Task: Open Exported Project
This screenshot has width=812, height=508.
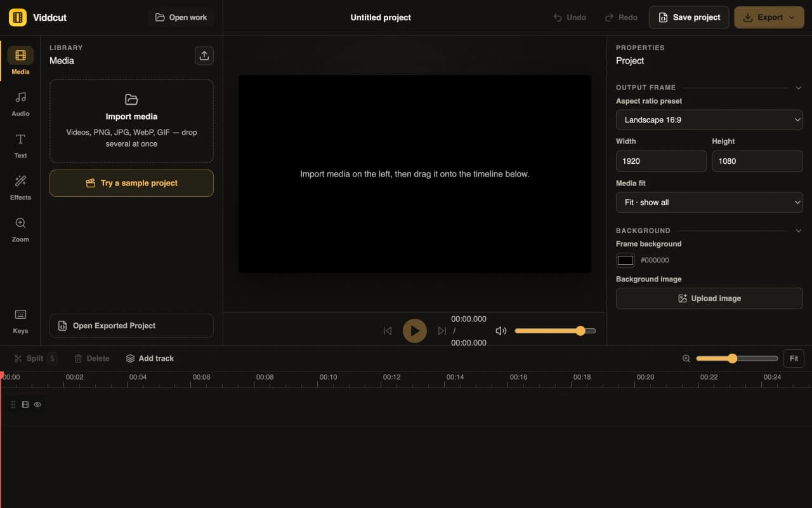Action: point(131,326)
